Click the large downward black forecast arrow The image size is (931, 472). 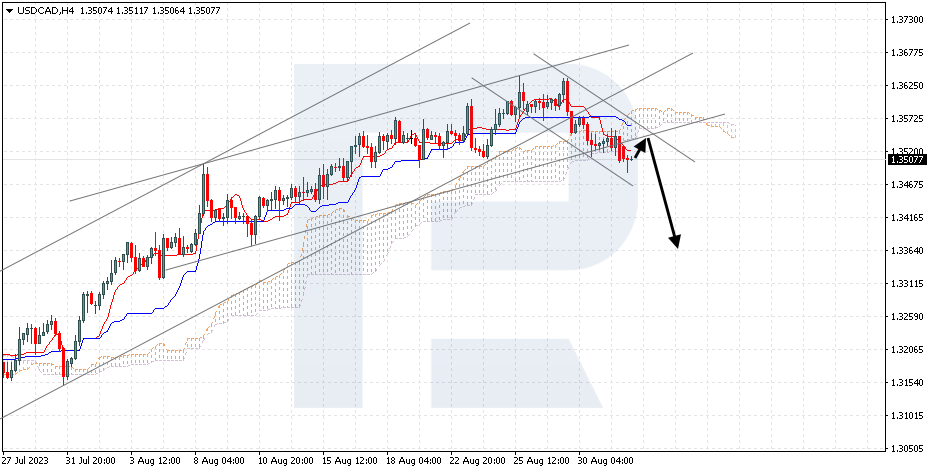pos(663,195)
